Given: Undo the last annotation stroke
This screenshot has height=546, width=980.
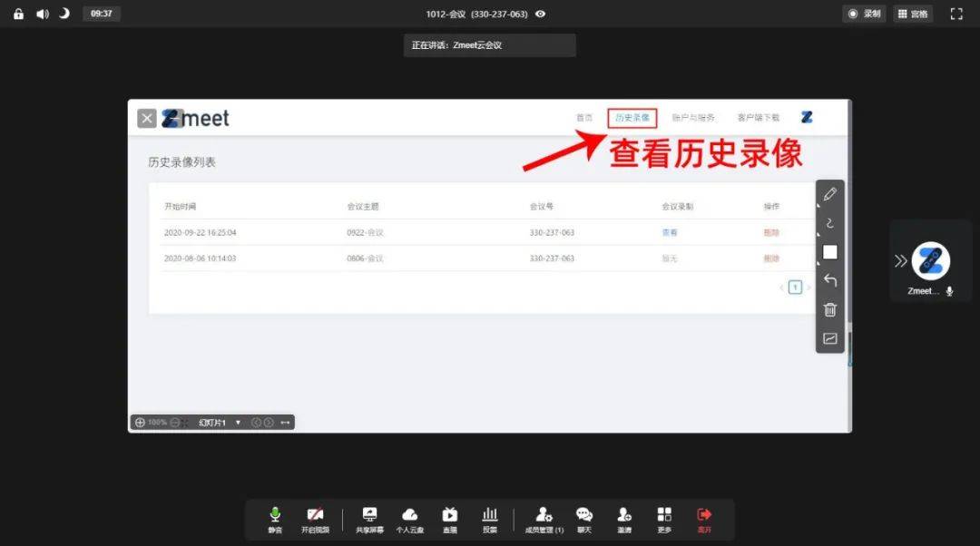Looking at the screenshot, I should point(830,280).
